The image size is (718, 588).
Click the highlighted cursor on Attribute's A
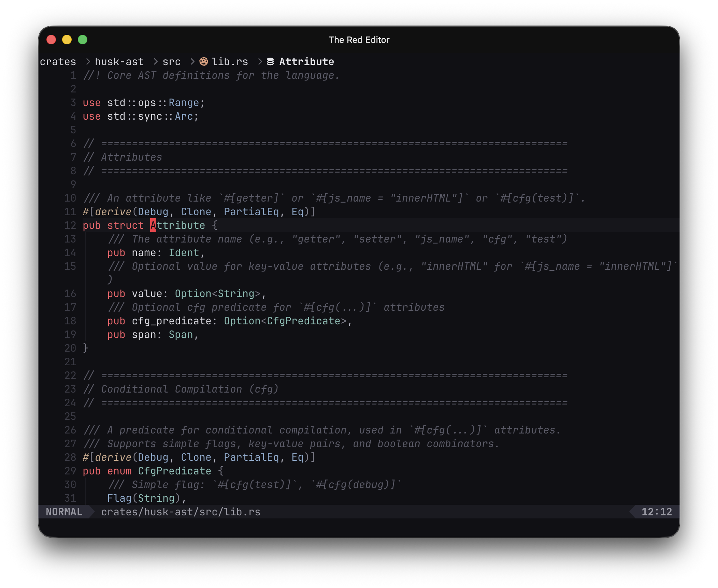click(153, 225)
